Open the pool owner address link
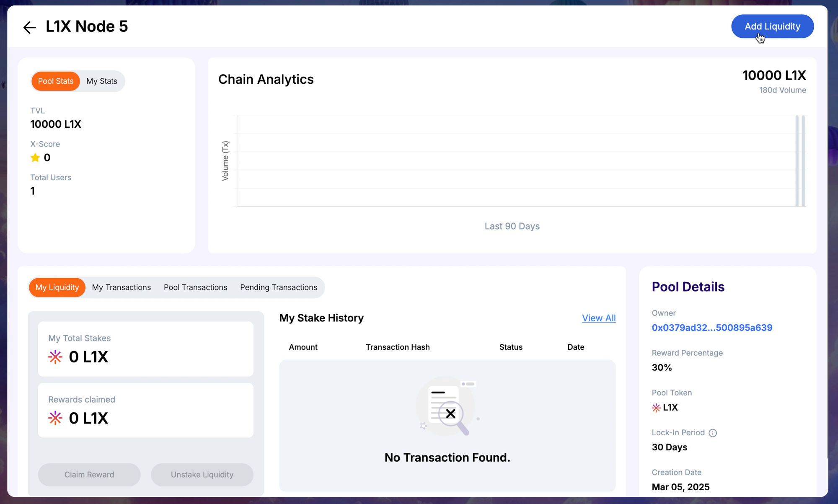The image size is (838, 504). (x=712, y=328)
